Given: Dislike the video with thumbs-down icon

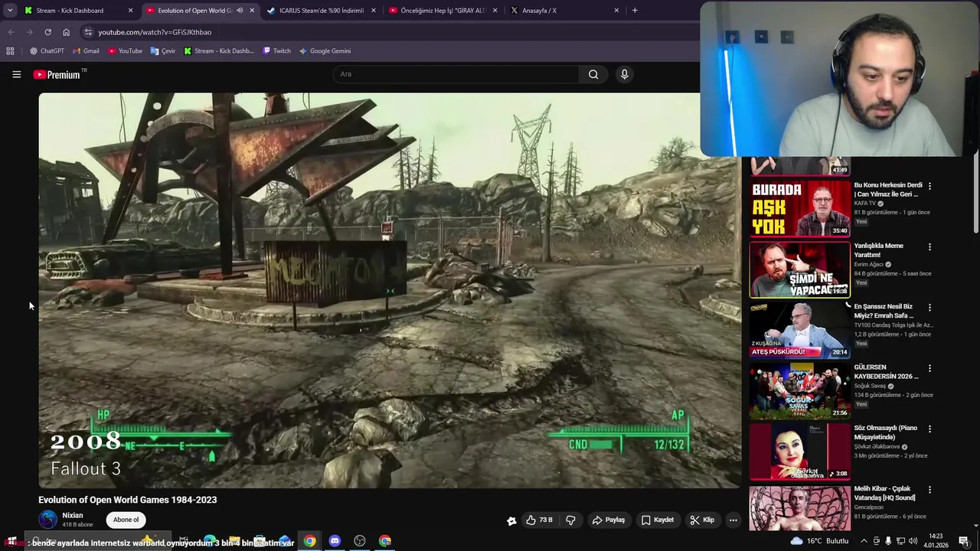Looking at the screenshot, I should click(x=570, y=520).
